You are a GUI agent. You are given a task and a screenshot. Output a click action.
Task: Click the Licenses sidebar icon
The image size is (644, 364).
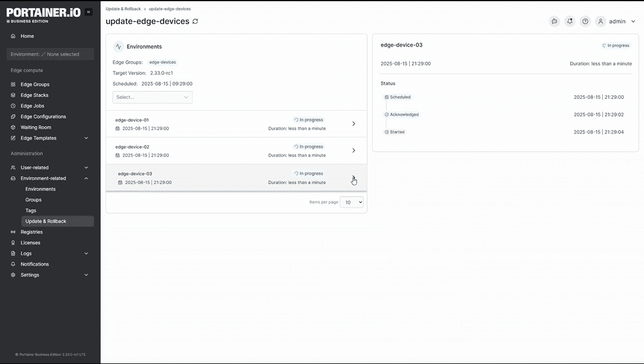coord(13,243)
